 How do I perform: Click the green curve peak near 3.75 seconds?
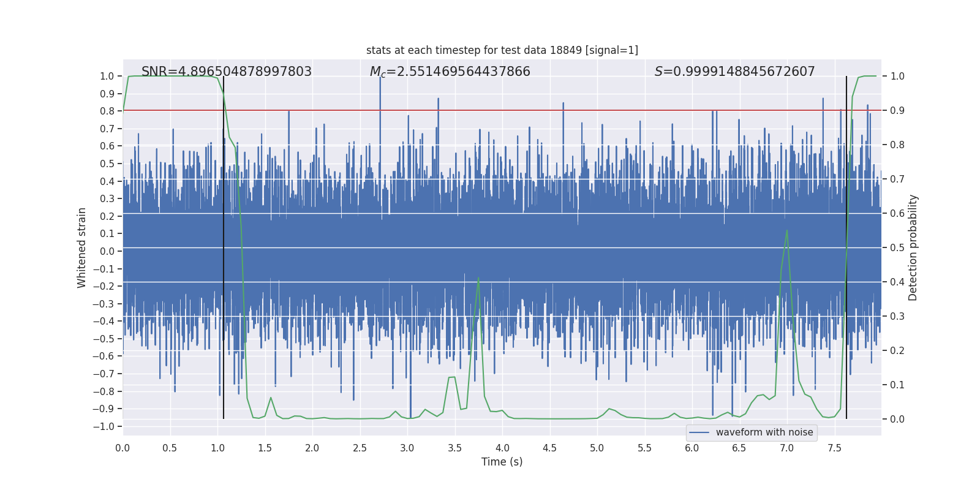pos(478,277)
